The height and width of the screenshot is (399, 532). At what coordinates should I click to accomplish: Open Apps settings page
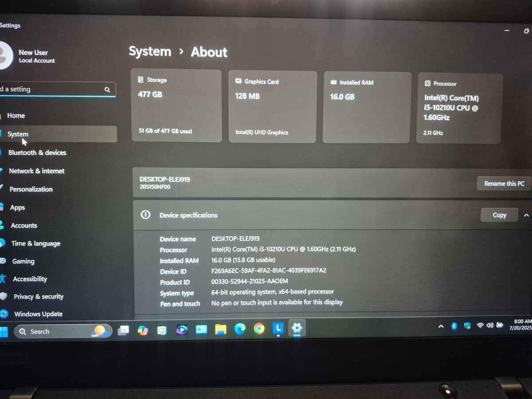click(x=18, y=207)
